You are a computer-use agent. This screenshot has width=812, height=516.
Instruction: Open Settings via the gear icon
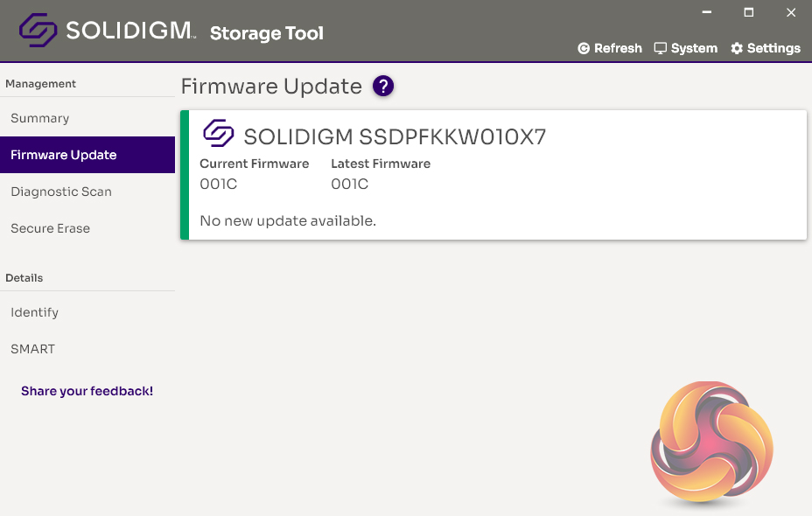[x=737, y=48]
